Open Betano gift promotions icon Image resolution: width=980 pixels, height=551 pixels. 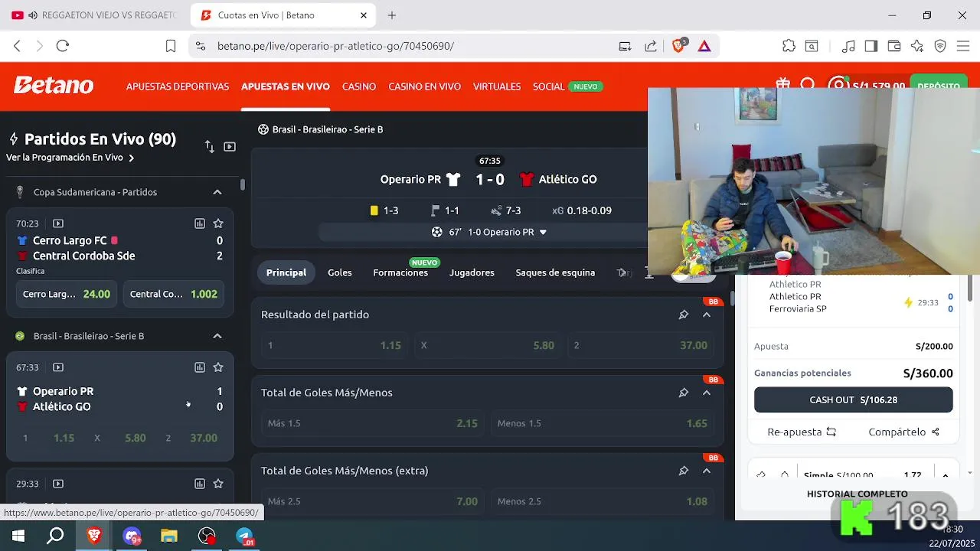782,83
